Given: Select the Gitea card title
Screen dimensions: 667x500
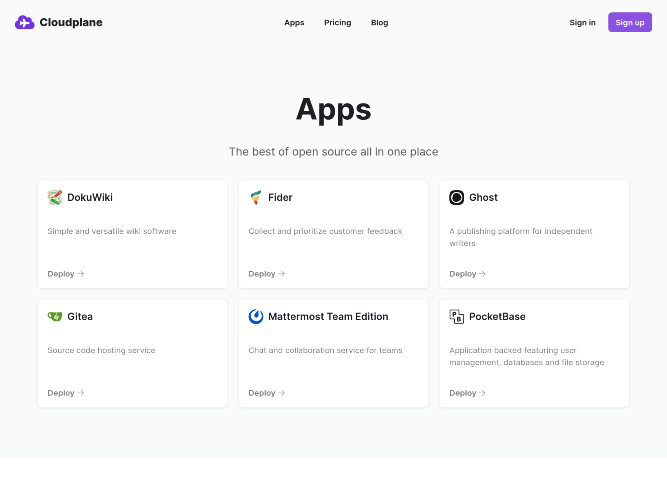Looking at the screenshot, I should pos(80,317).
